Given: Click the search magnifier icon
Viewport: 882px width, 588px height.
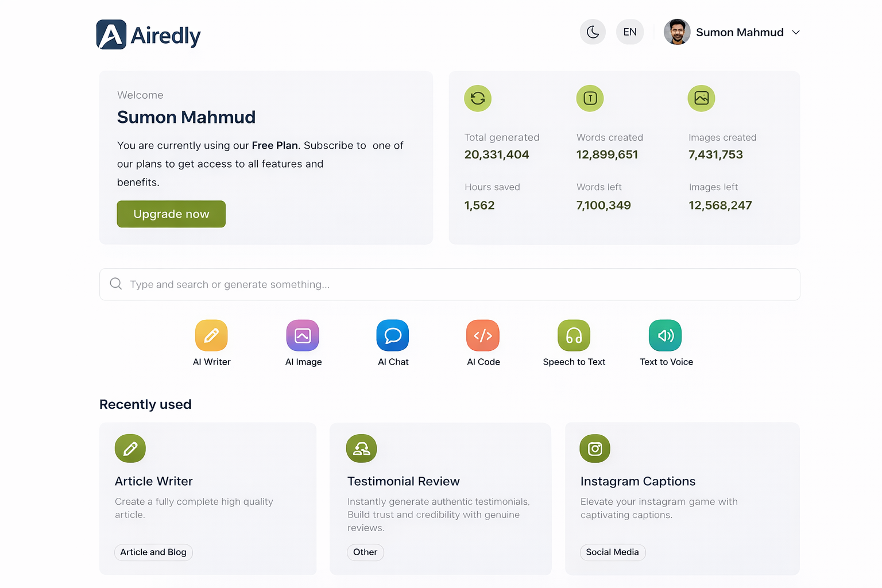Looking at the screenshot, I should coord(115,284).
